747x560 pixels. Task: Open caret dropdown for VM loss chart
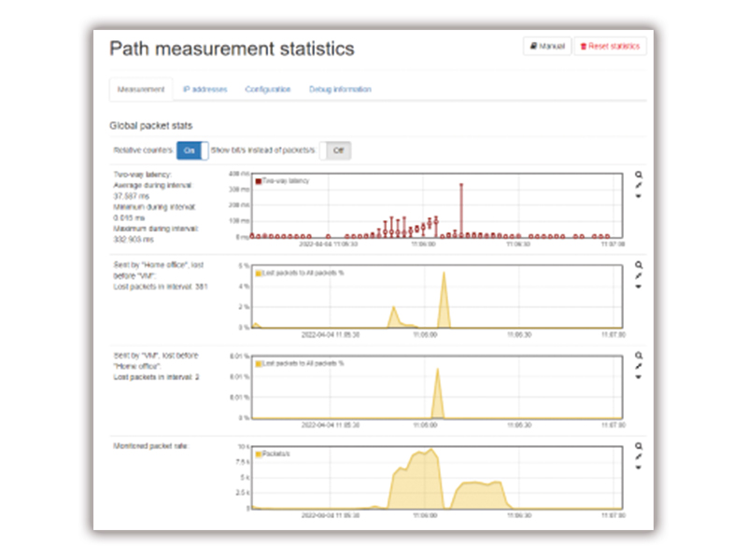tap(639, 378)
